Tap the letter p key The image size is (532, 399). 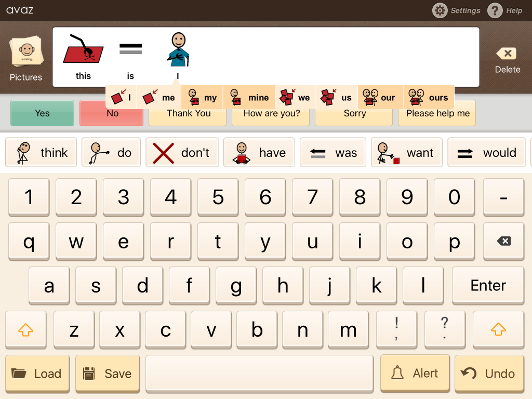[454, 241]
